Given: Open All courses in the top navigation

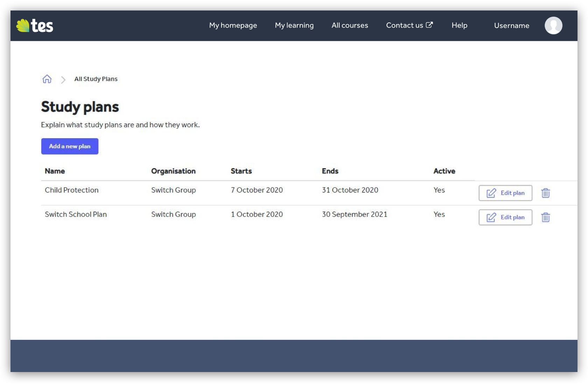Looking at the screenshot, I should [350, 26].
